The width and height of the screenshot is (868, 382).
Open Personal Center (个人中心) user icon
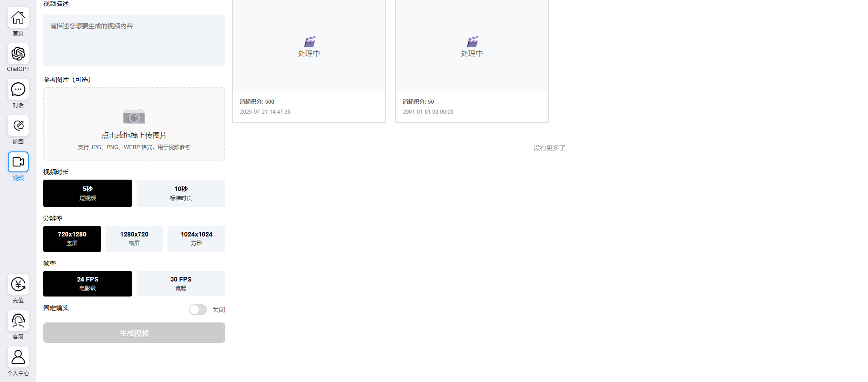coord(18,357)
